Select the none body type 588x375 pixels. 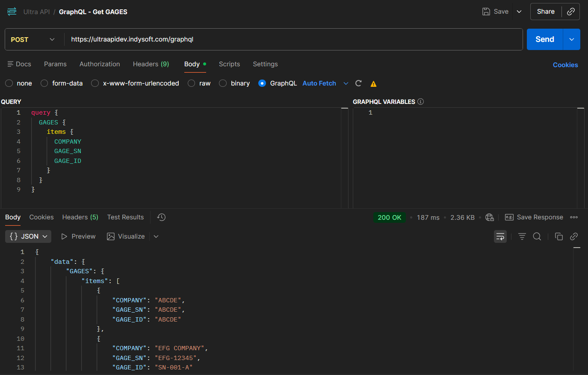9,83
